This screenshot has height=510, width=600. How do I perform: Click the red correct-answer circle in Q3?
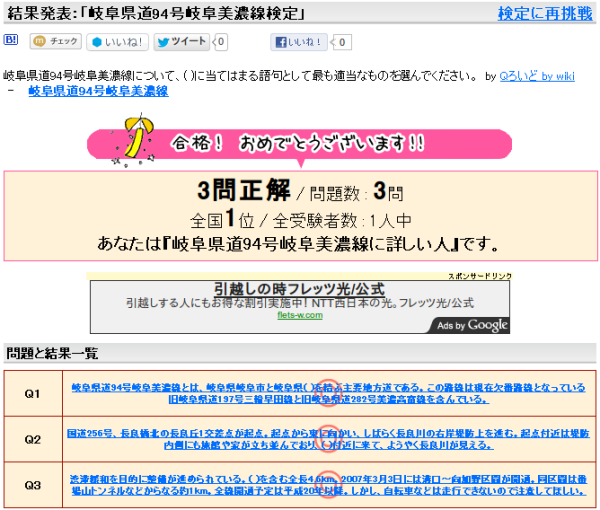(x=327, y=480)
